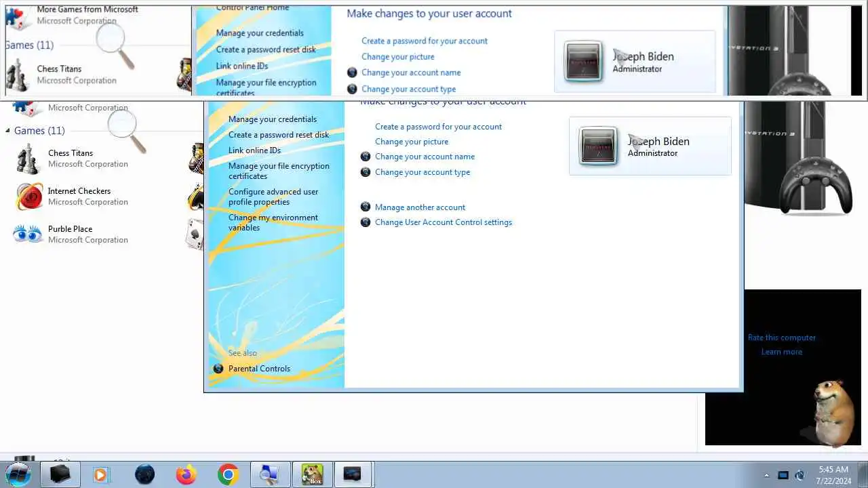Collapse the Games (11) group arrow
This screenshot has width=868, height=488.
tap(8, 130)
